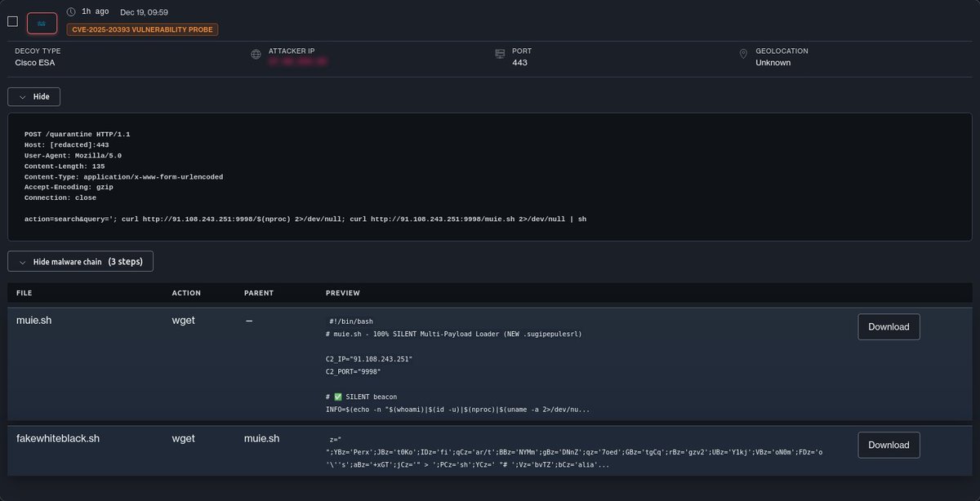Image resolution: width=980 pixels, height=501 pixels.
Task: Click the User-Agent: Mozilla/5.0 header line
Action: [x=73, y=155]
